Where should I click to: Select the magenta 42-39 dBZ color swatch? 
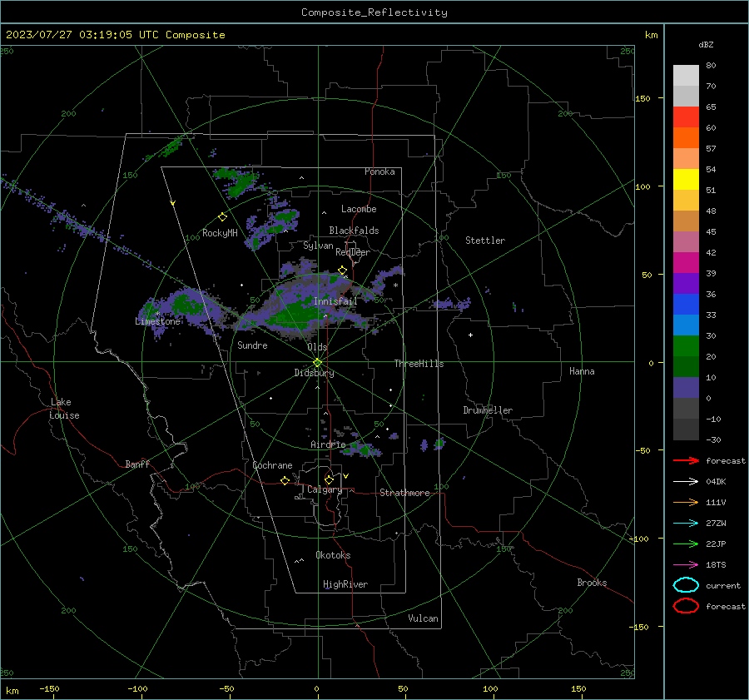[686, 263]
